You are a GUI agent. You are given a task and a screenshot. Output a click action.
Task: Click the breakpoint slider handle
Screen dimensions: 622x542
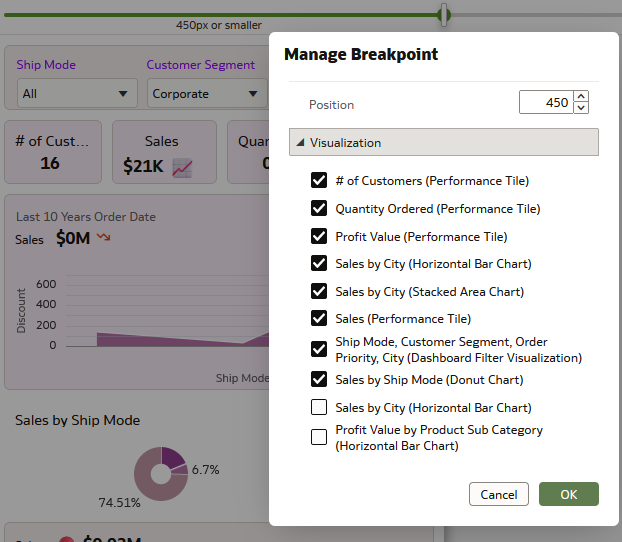point(444,15)
